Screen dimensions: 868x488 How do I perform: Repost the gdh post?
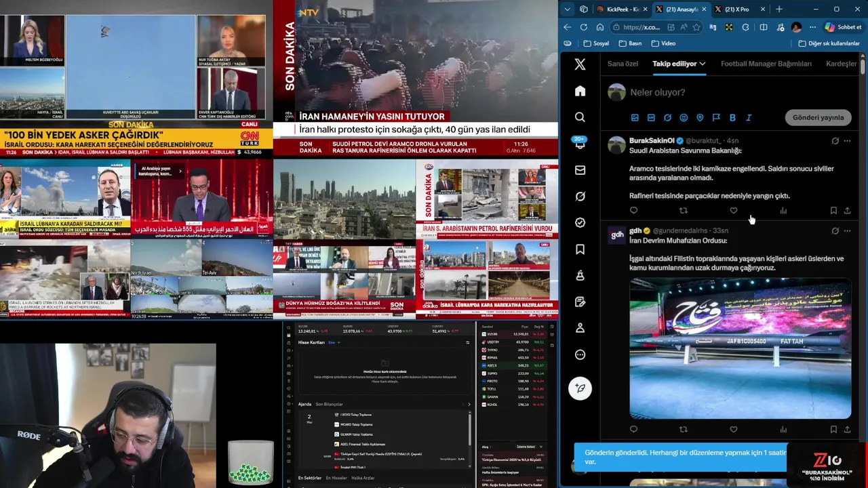pos(684,429)
